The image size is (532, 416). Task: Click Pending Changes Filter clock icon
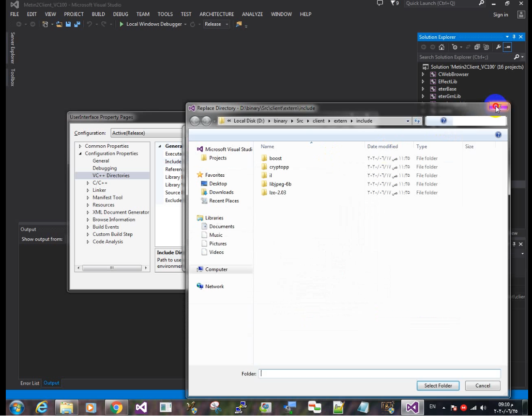click(455, 47)
